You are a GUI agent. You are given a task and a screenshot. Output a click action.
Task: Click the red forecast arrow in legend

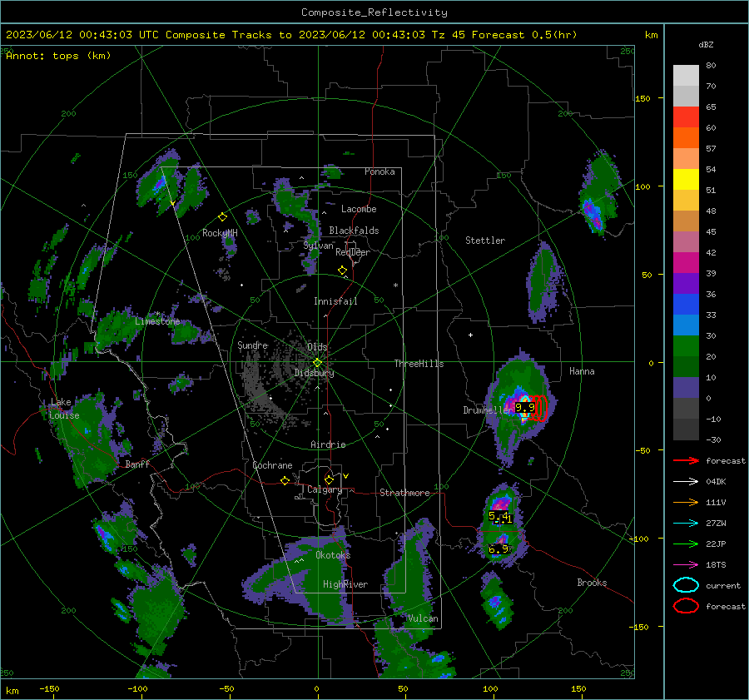(686, 460)
